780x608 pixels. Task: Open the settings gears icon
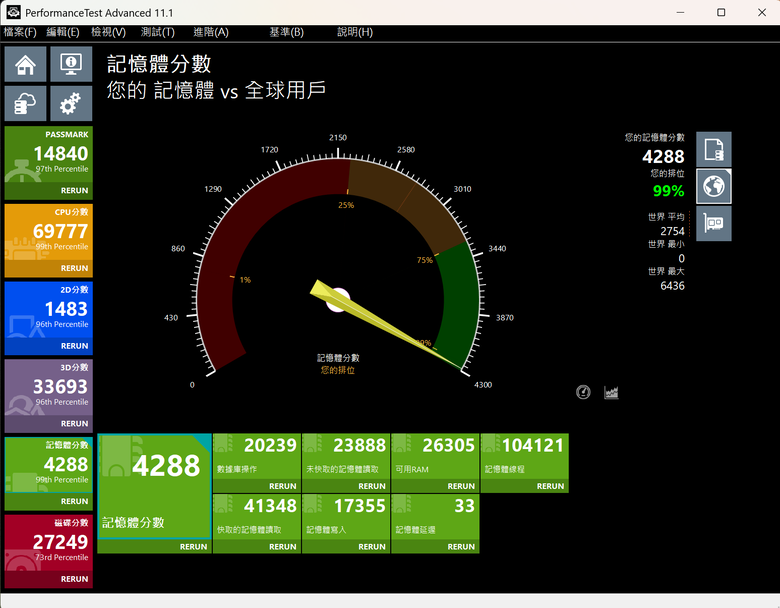pos(71,103)
